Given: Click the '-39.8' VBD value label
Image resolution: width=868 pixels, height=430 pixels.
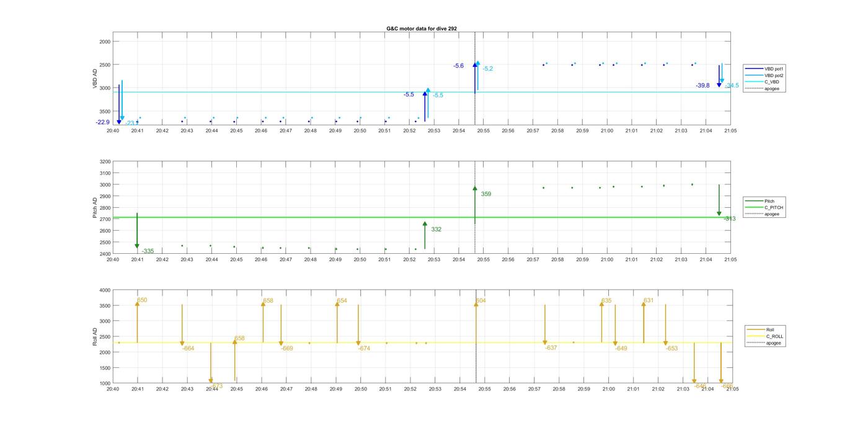Looking at the screenshot, I should [702, 86].
